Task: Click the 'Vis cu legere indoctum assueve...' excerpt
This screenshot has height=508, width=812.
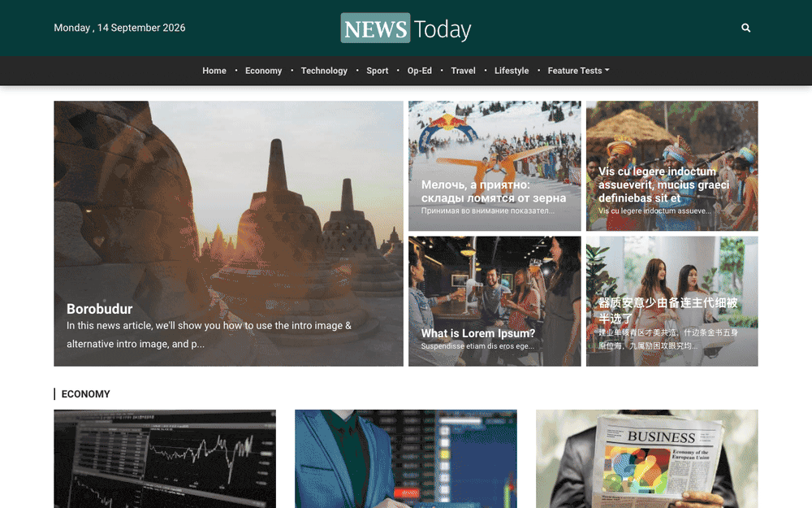Action: [654, 211]
